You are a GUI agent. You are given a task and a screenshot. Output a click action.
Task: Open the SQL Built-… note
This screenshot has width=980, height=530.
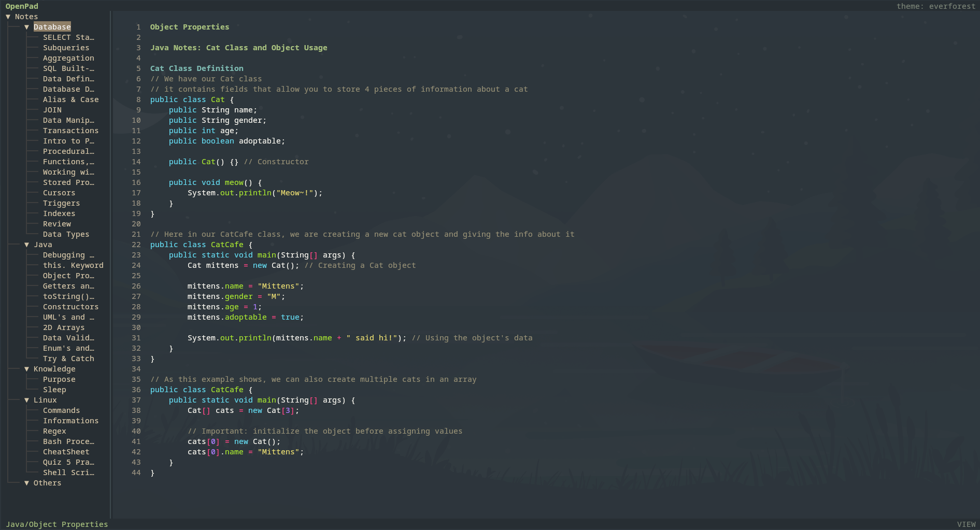68,68
